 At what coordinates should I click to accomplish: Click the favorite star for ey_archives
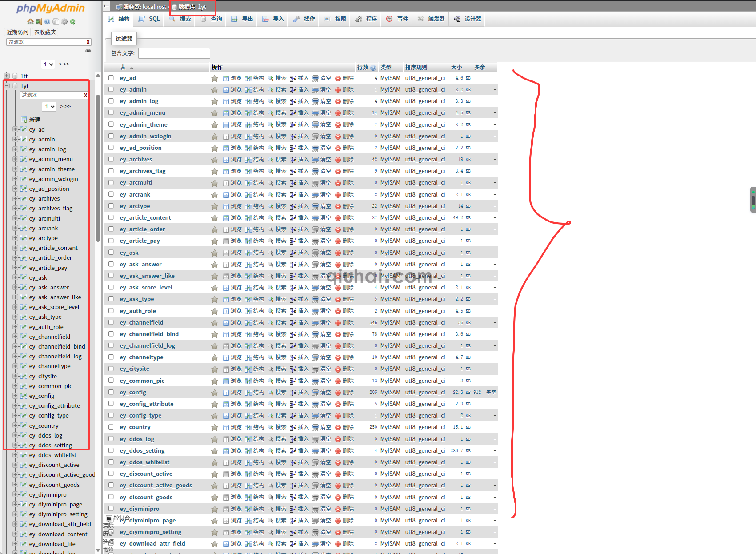click(215, 160)
